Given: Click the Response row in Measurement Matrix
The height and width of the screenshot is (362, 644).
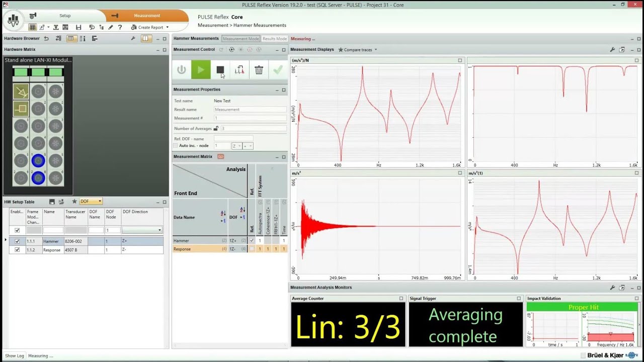Looking at the screenshot, I should (x=230, y=249).
